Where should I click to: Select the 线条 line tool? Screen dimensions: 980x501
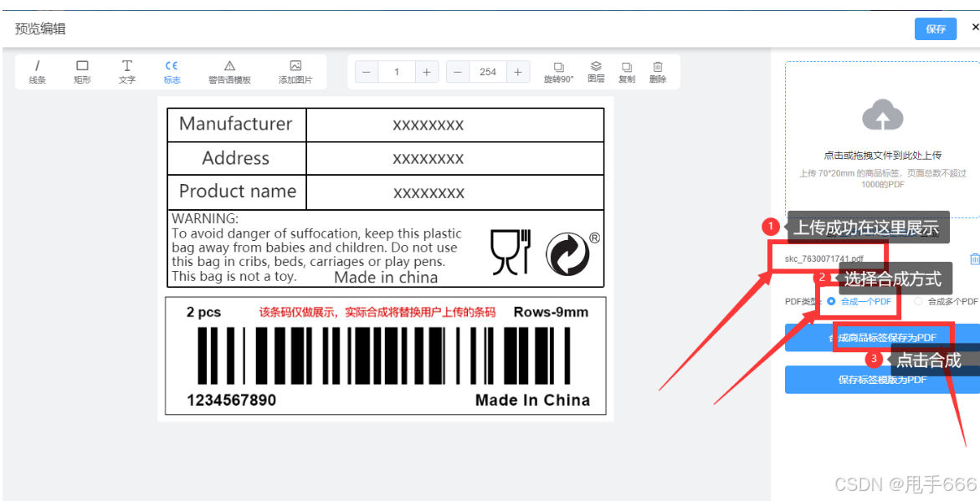coord(38,72)
